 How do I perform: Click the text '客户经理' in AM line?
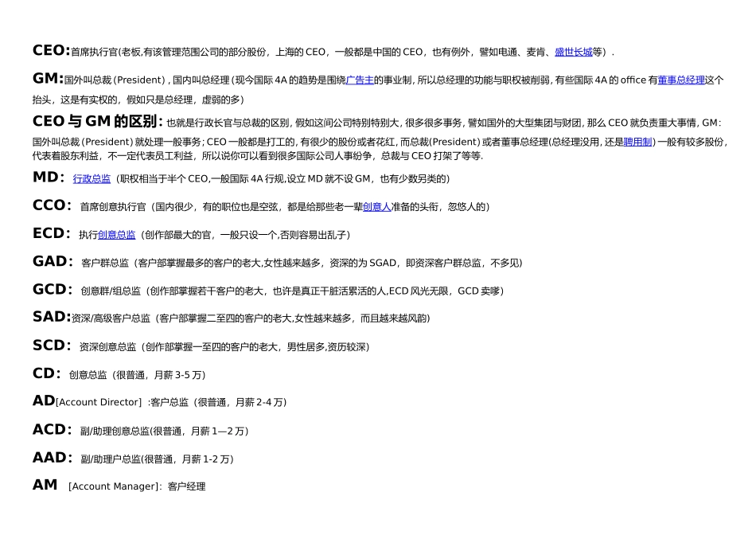pyautogui.click(x=186, y=486)
